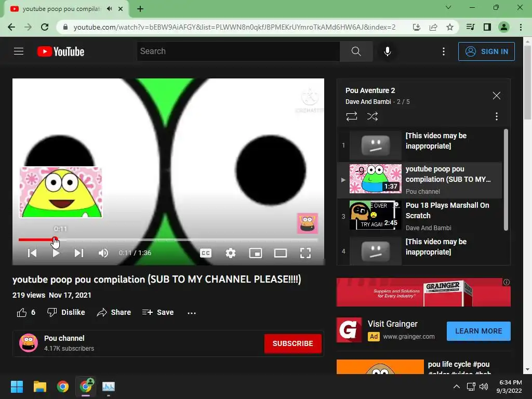Save video to a playlist
Image resolution: width=532 pixels, height=399 pixels.
[158, 312]
